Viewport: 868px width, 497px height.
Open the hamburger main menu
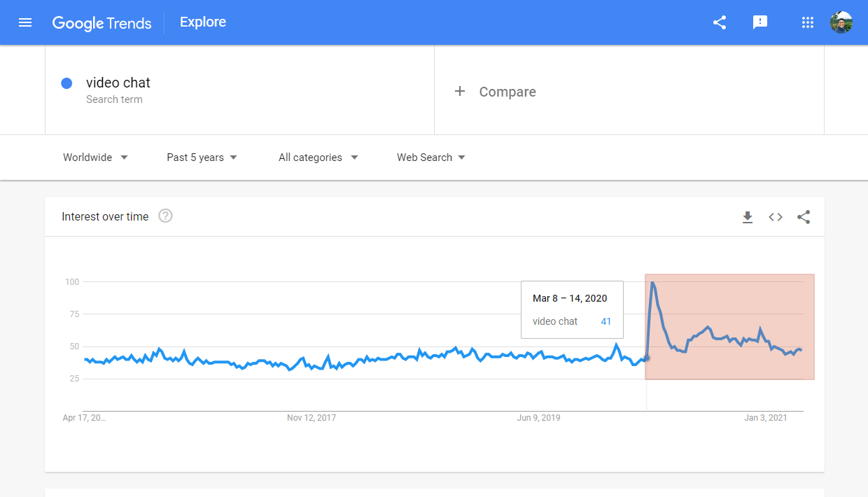coord(25,22)
